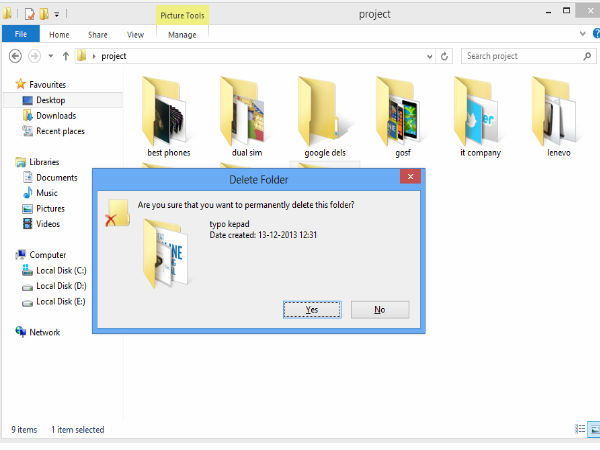Select Downloads in Favourites

pyautogui.click(x=55, y=116)
